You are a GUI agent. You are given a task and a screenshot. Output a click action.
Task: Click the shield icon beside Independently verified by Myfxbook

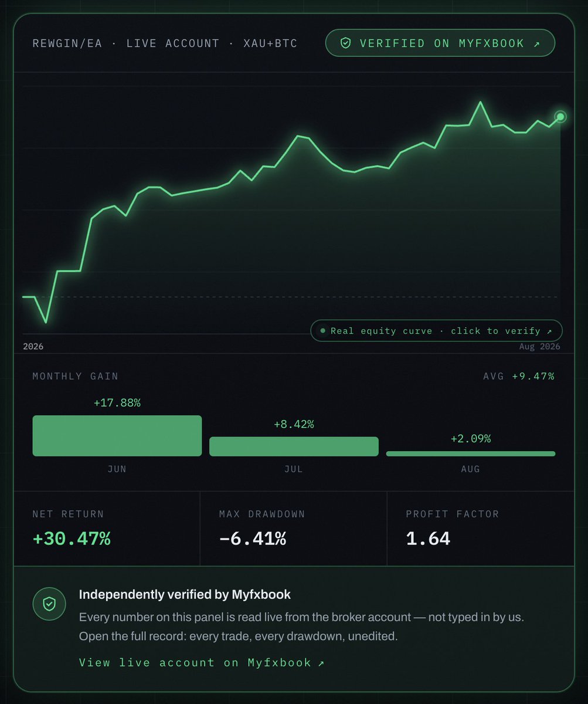click(x=49, y=604)
